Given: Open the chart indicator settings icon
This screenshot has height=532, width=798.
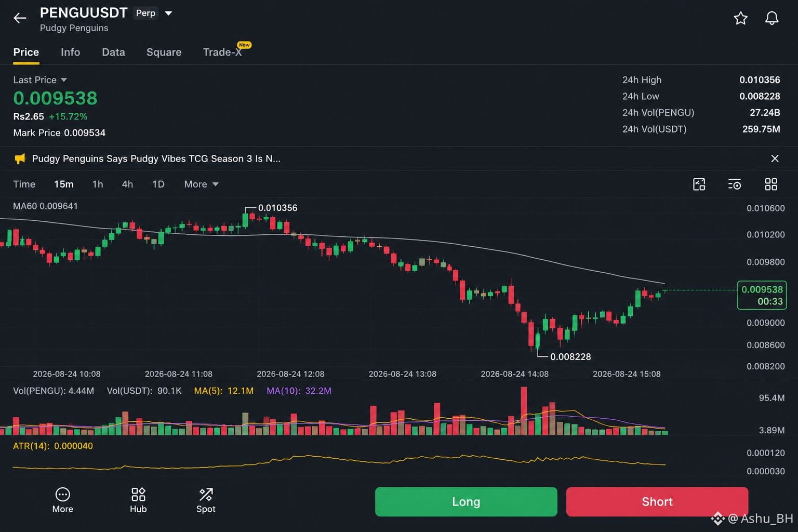Looking at the screenshot, I should pos(735,184).
